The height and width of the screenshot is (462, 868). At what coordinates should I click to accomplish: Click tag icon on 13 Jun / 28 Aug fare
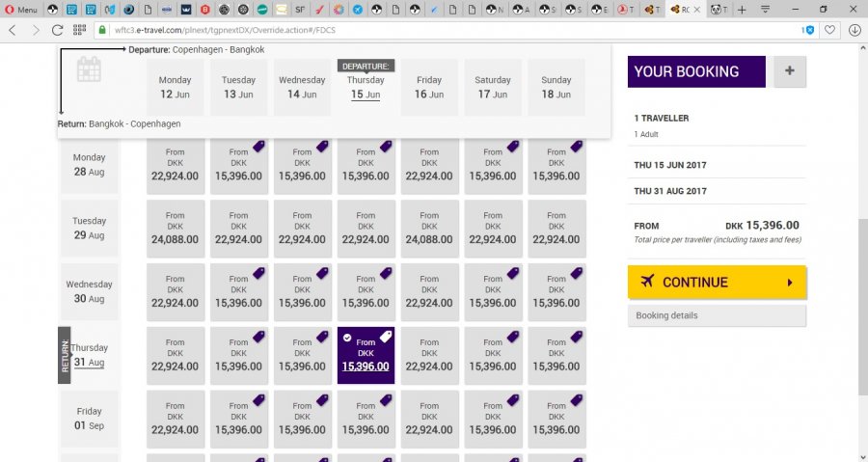tap(258, 147)
